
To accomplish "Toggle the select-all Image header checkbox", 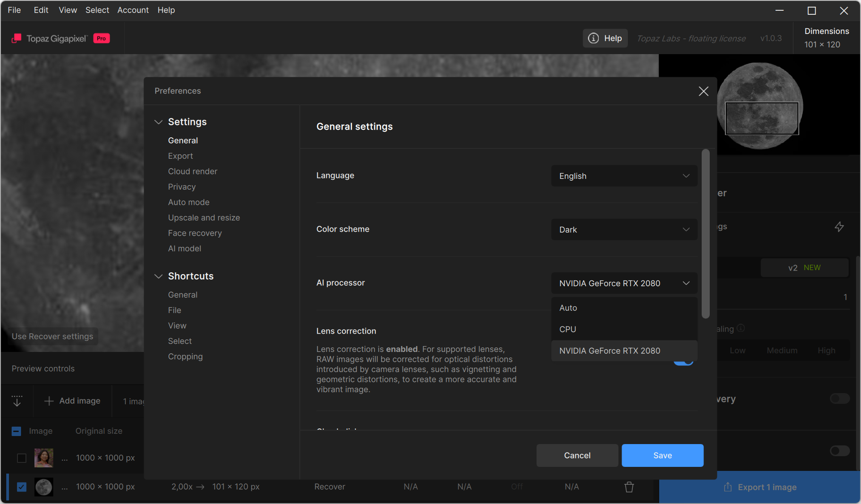I will coord(16,431).
